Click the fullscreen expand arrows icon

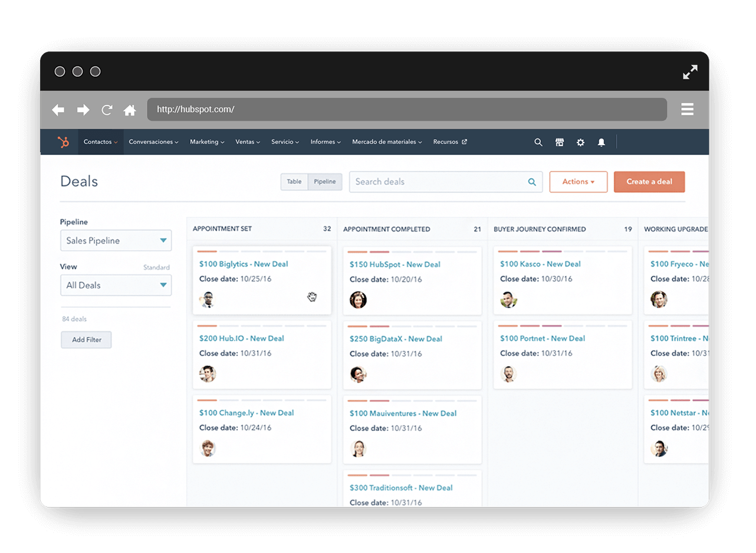tap(690, 72)
